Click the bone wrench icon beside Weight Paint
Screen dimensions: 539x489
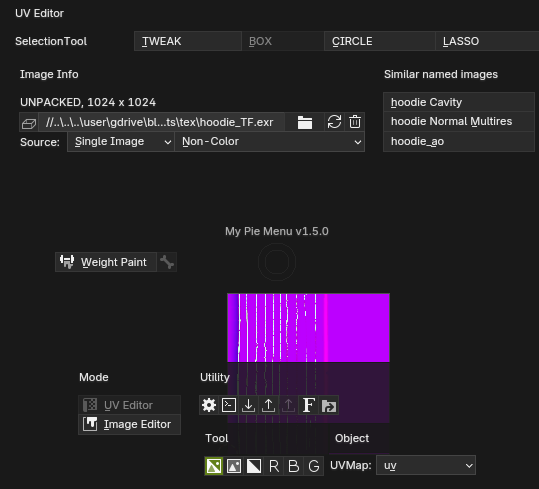click(167, 262)
